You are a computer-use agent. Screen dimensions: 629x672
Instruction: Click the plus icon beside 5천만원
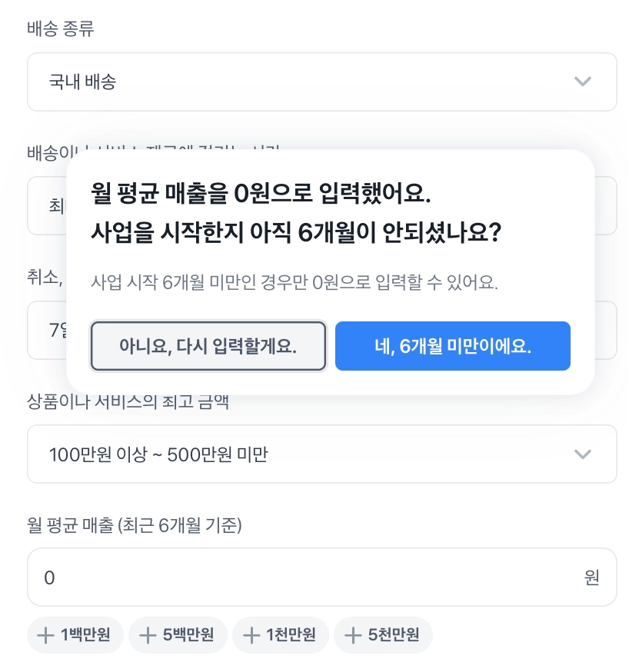[353, 635]
